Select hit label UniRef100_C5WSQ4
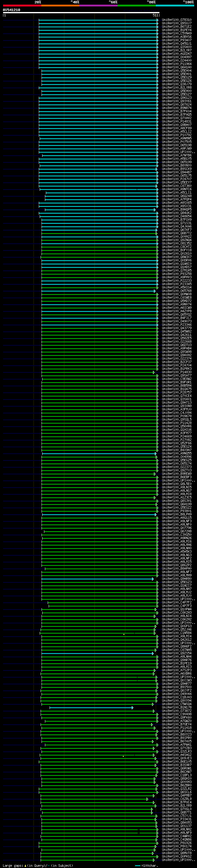This screenshot has width=197, height=868. coord(177,704)
